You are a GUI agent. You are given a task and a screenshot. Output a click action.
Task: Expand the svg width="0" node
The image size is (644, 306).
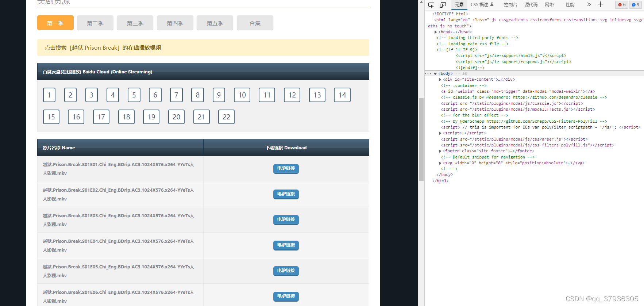(440, 163)
